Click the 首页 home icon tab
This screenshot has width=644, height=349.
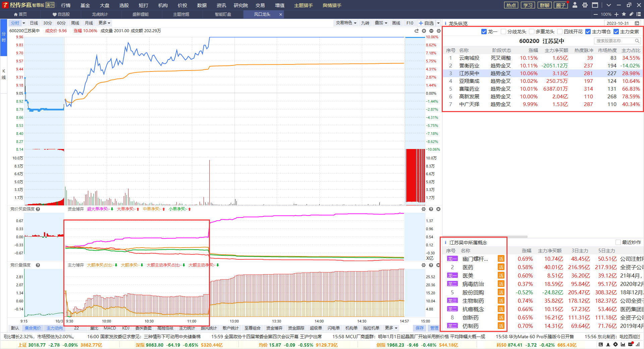point(20,14)
